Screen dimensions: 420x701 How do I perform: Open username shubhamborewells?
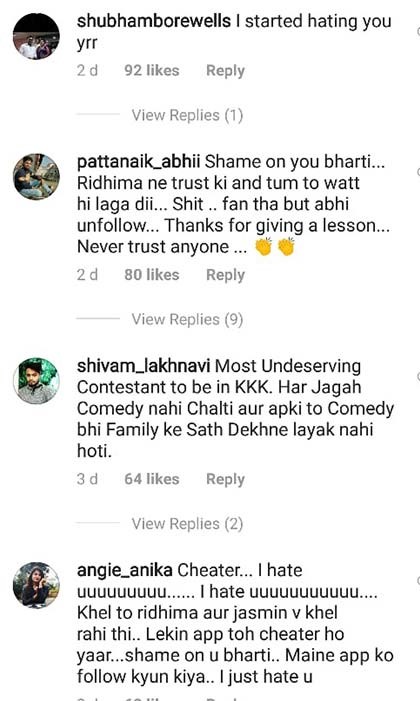154,21
